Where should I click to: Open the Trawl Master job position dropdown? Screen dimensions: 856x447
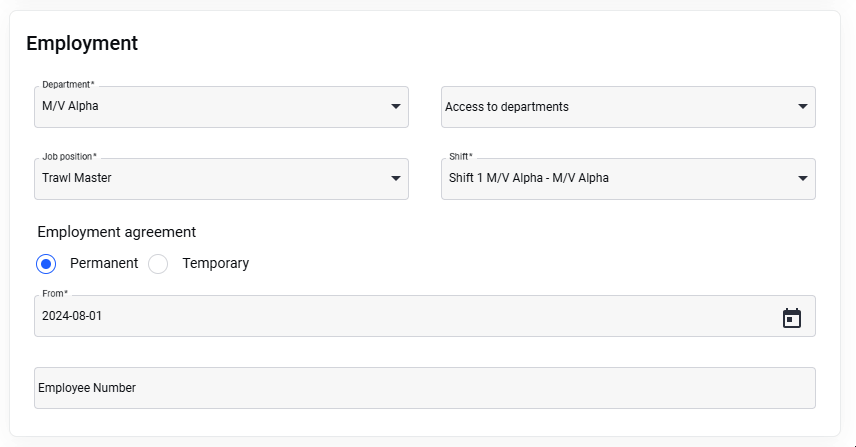pos(200,179)
